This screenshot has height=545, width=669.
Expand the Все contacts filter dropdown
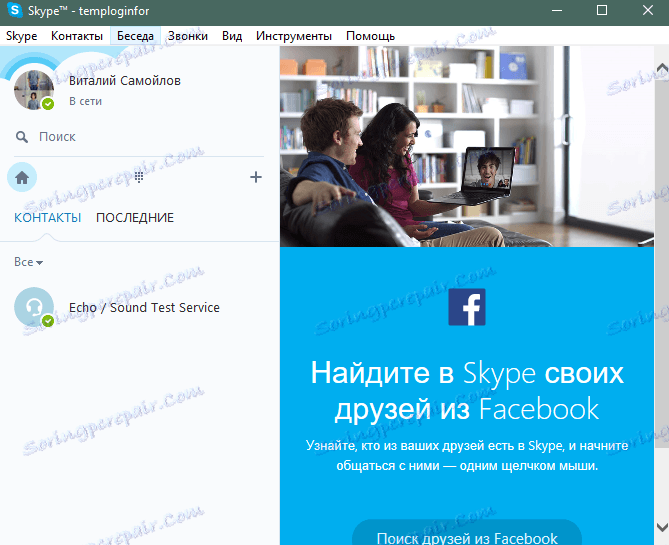28,262
